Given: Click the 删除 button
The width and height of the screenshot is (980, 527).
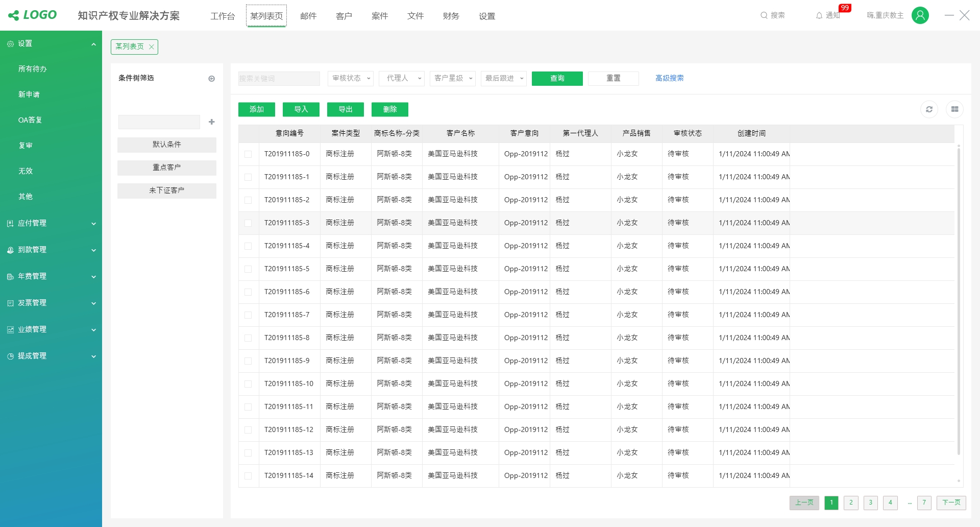Looking at the screenshot, I should (390, 109).
